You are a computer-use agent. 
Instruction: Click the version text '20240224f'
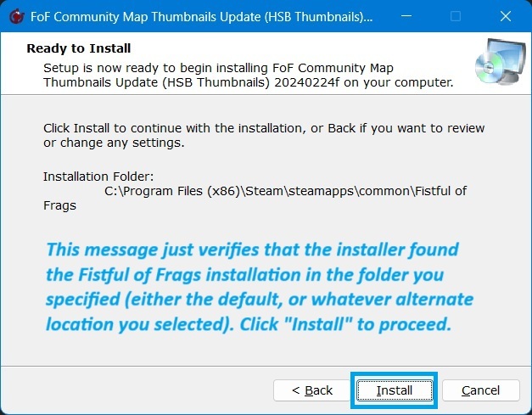click(306, 82)
